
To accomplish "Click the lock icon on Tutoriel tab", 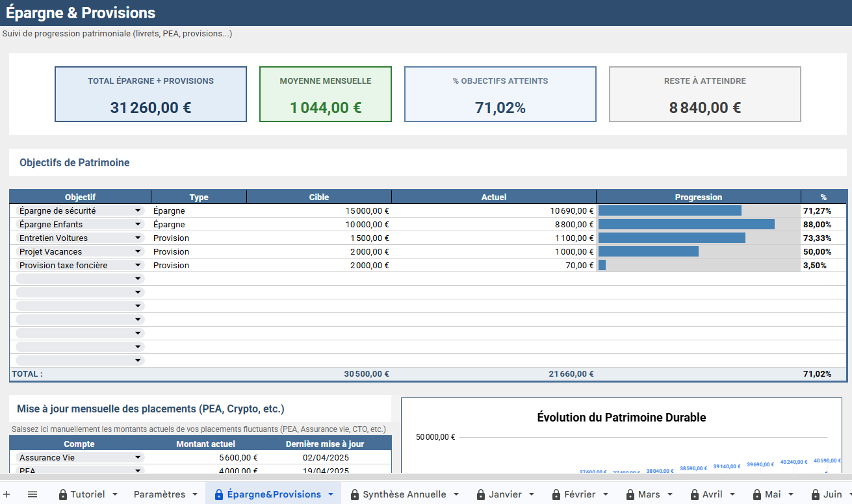I will (x=63, y=495).
